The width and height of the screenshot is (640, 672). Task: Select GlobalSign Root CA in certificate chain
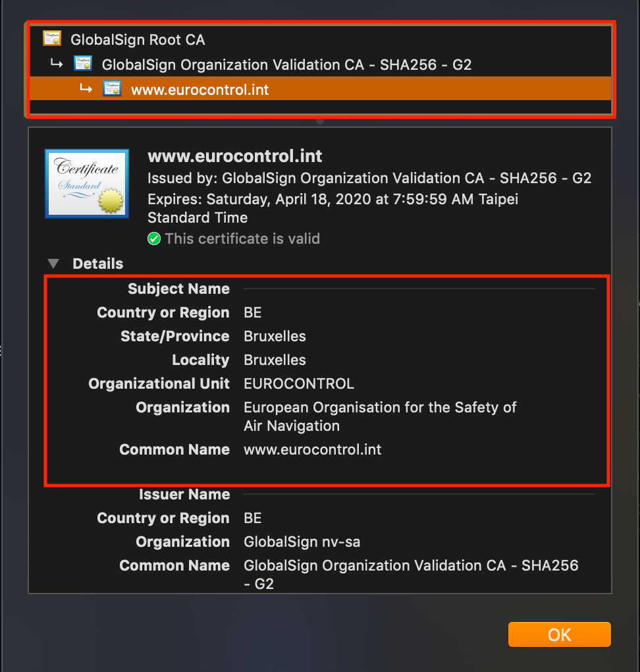tap(320, 40)
